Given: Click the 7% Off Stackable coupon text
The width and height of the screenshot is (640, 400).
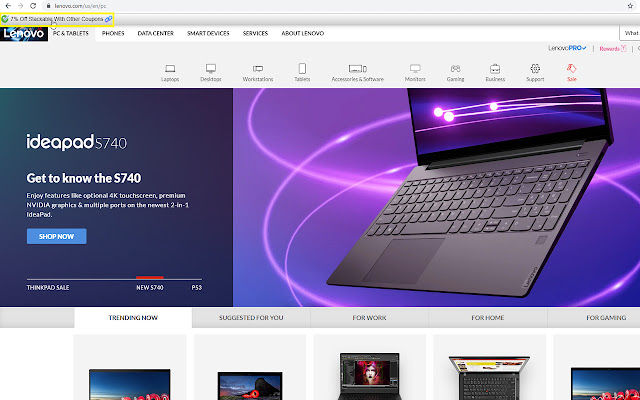Looking at the screenshot, I should coord(57,19).
